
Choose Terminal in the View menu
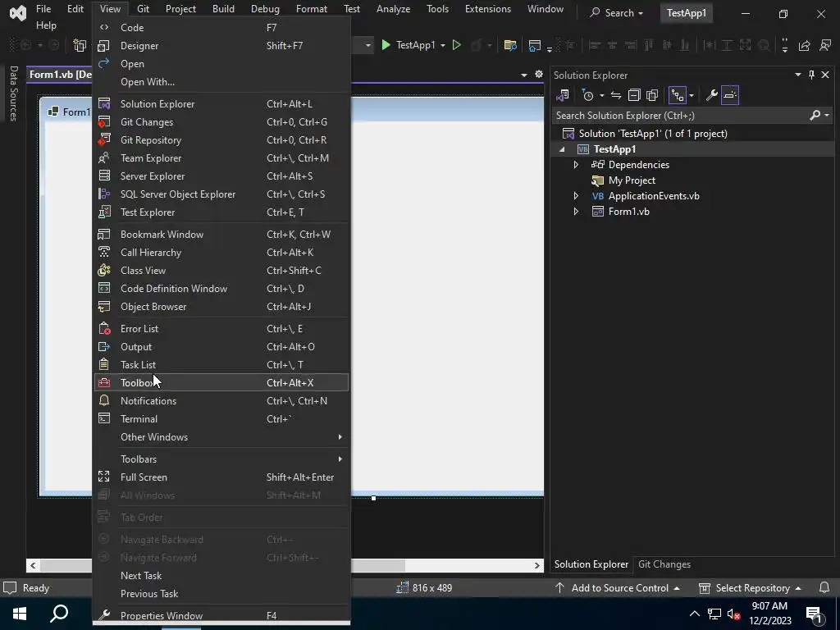click(x=221, y=419)
